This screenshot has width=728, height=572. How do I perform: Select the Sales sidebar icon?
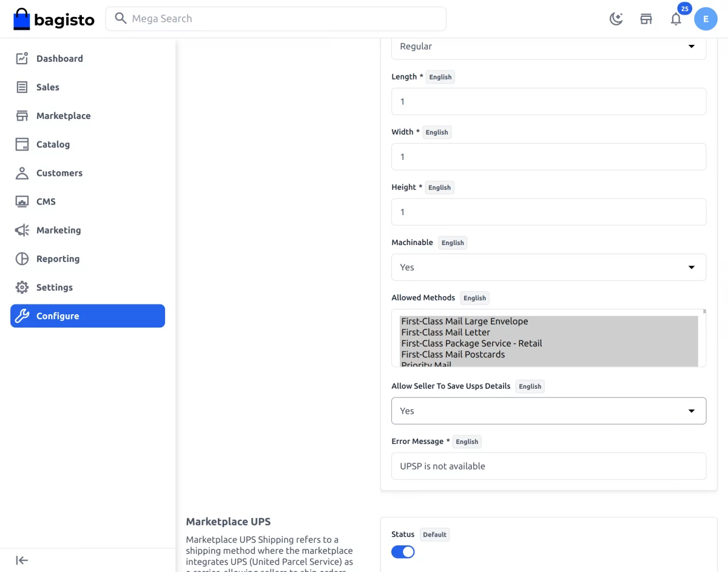(22, 87)
